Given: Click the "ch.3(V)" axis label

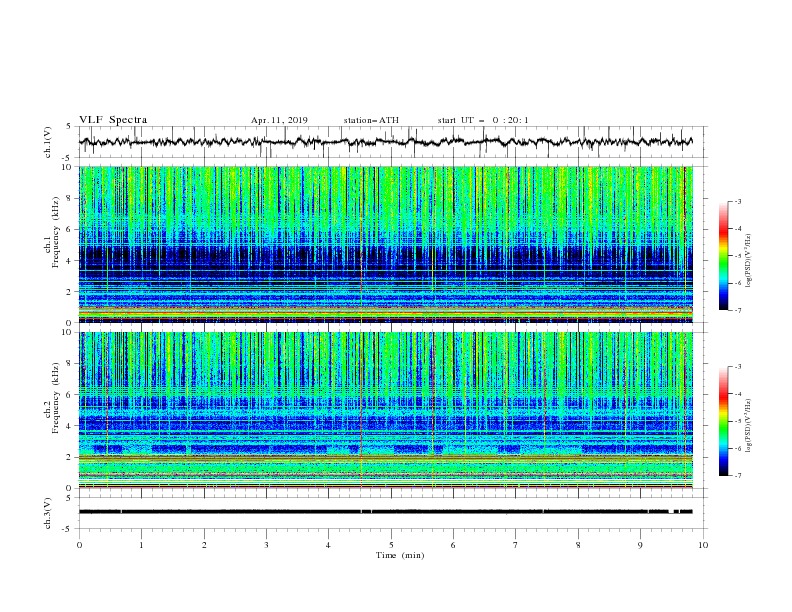Looking at the screenshot, I should click(x=48, y=513).
